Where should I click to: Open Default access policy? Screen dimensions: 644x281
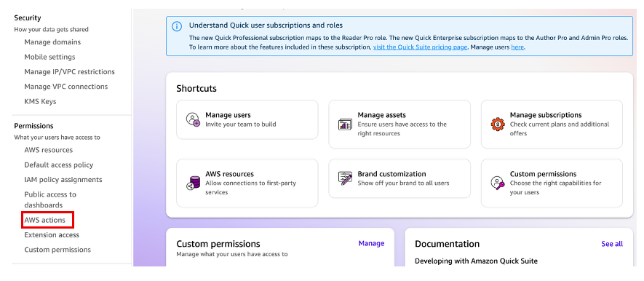pos(59,165)
